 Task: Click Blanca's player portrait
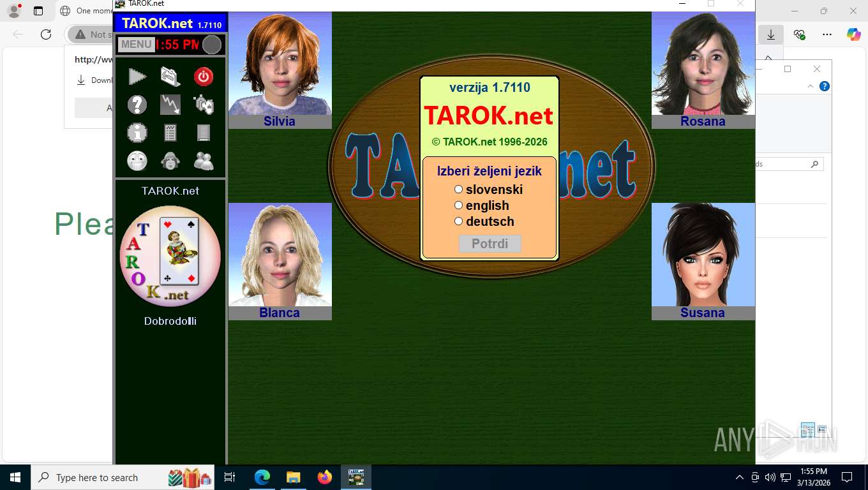[x=280, y=255]
